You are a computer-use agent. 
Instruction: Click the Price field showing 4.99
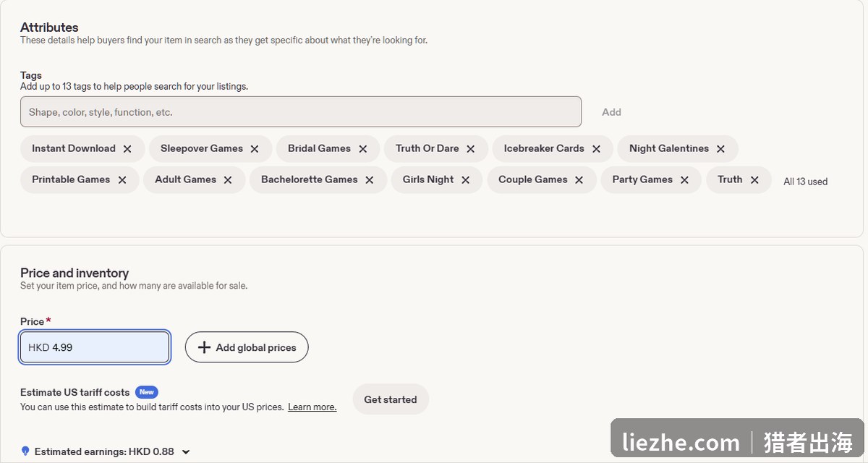pos(95,347)
